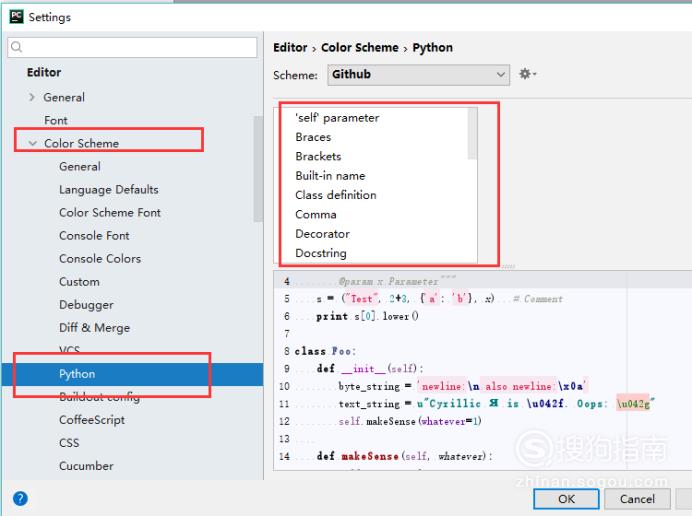The height and width of the screenshot is (516, 692).
Task: Click Editor in the breadcrumb path
Action: 290,48
